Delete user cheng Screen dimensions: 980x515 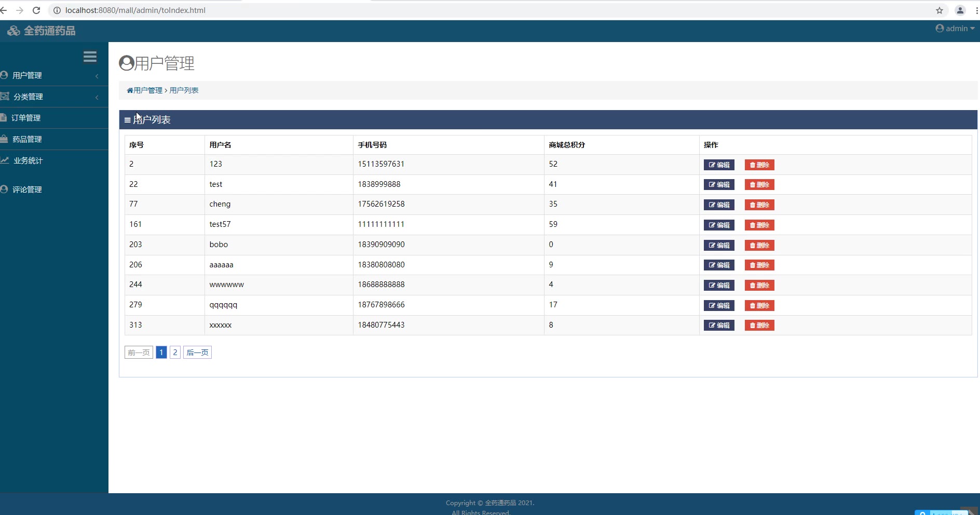click(x=759, y=205)
